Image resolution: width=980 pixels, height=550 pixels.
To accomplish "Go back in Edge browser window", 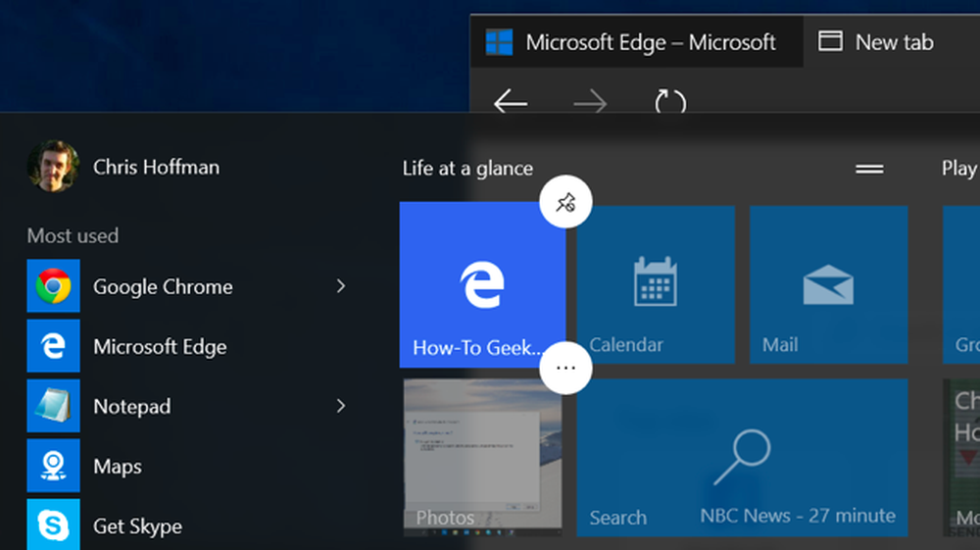I will click(x=511, y=101).
